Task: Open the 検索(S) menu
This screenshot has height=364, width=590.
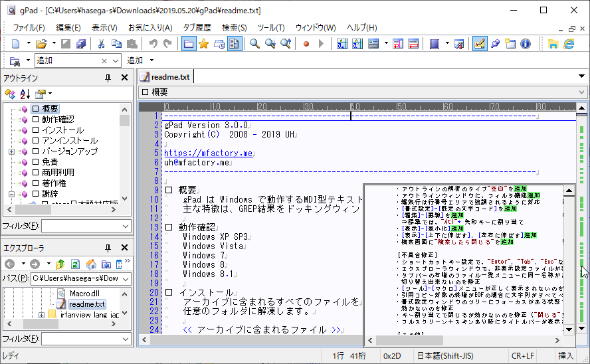Action: (x=234, y=27)
